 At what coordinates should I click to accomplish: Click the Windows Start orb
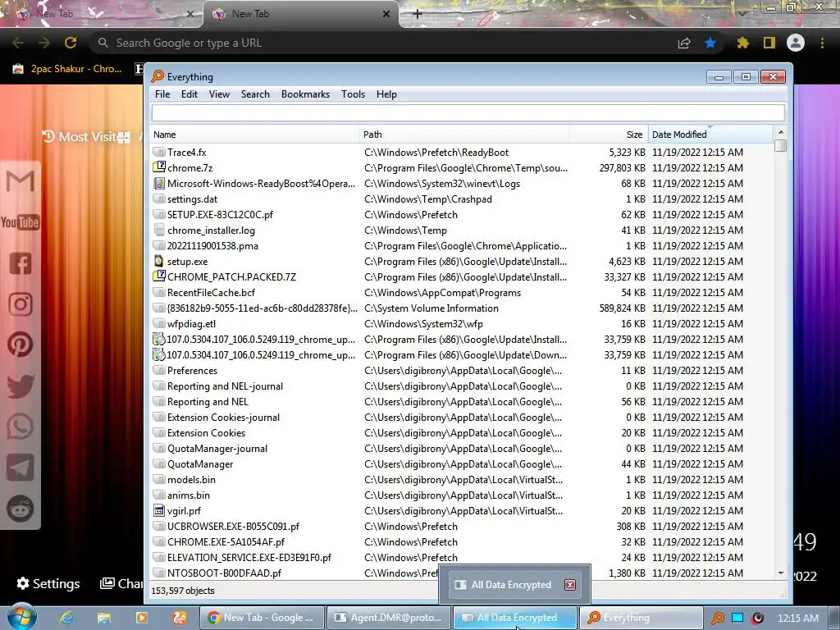point(21,617)
